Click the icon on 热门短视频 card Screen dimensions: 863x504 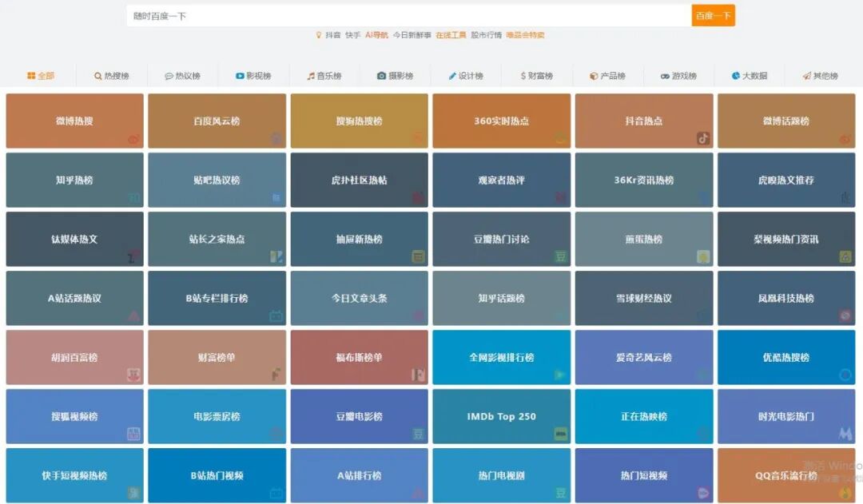click(703, 493)
